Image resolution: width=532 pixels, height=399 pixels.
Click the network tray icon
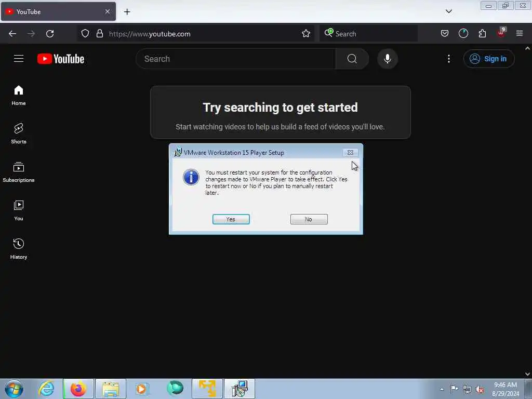point(467,390)
